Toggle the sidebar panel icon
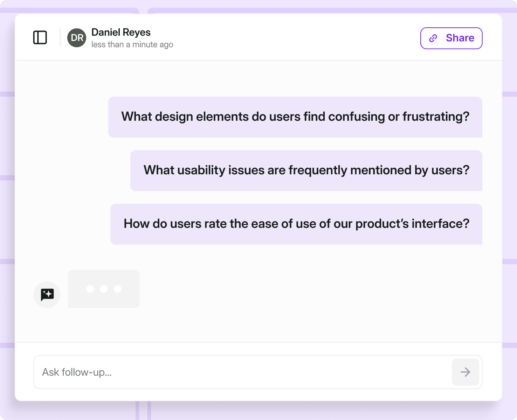Image resolution: width=517 pixels, height=420 pixels. 40,37
